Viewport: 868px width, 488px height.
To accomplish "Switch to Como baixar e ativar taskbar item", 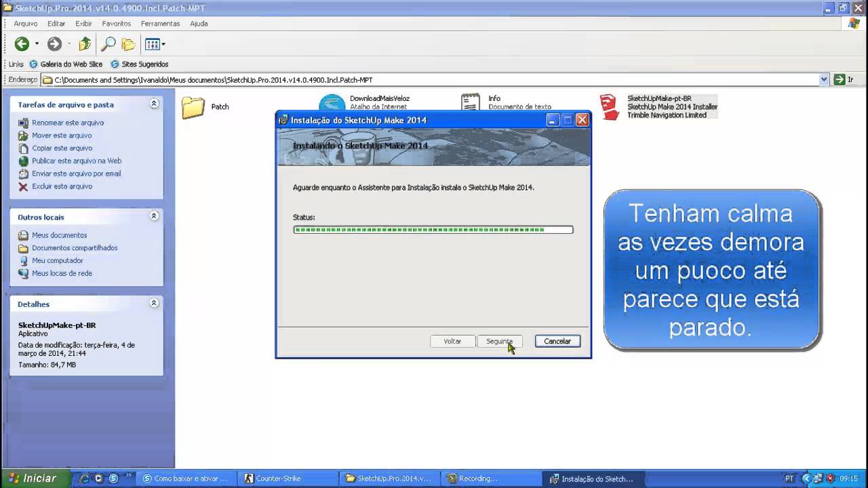I will (188, 478).
